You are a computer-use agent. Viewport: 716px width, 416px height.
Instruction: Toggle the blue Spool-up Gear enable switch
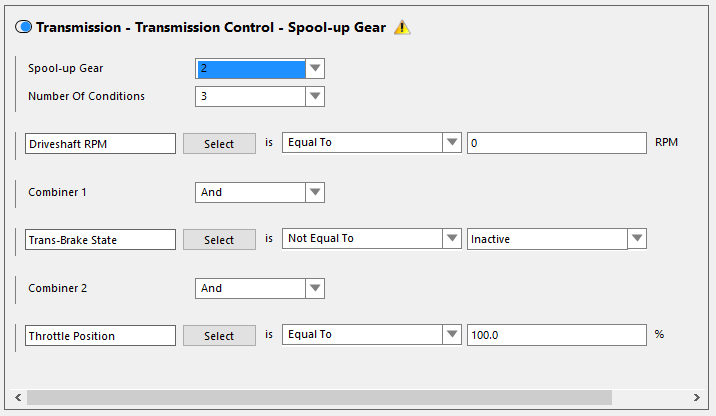[x=23, y=27]
